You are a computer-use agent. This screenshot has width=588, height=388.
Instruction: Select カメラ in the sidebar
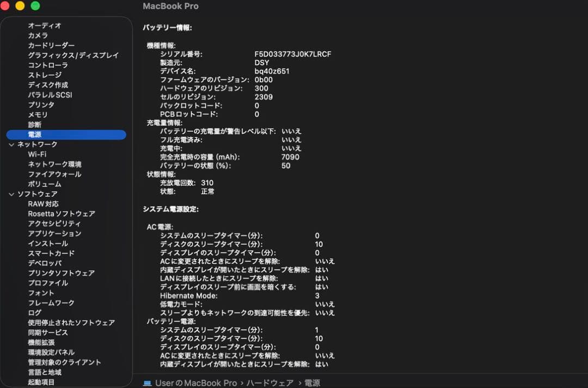pyautogui.click(x=38, y=35)
